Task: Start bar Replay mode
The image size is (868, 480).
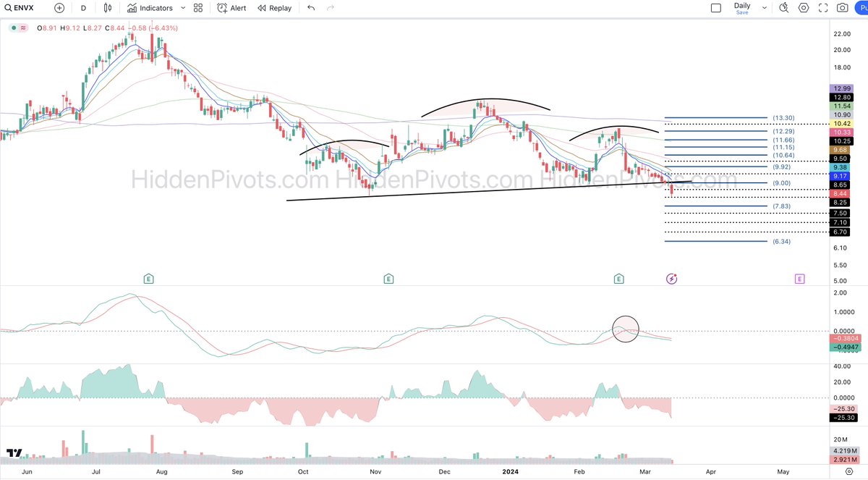Action: point(276,8)
